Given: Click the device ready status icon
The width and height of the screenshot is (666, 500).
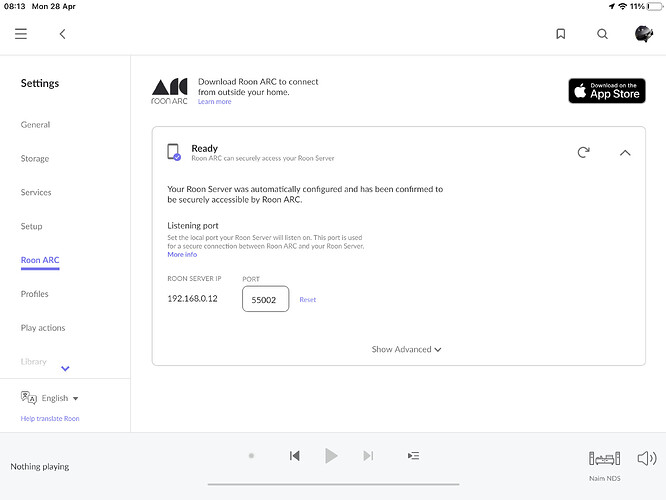Looking at the screenshot, I should coord(174,152).
